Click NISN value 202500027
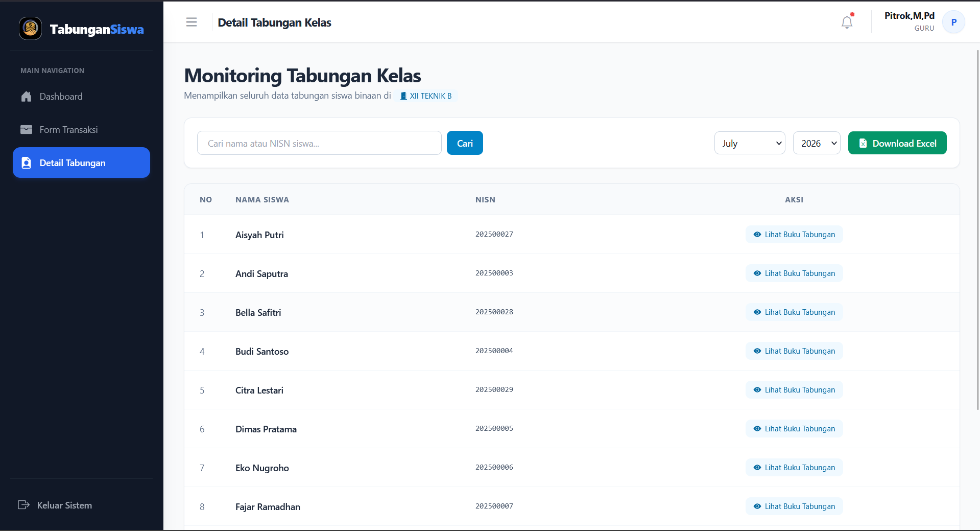 [x=494, y=234]
